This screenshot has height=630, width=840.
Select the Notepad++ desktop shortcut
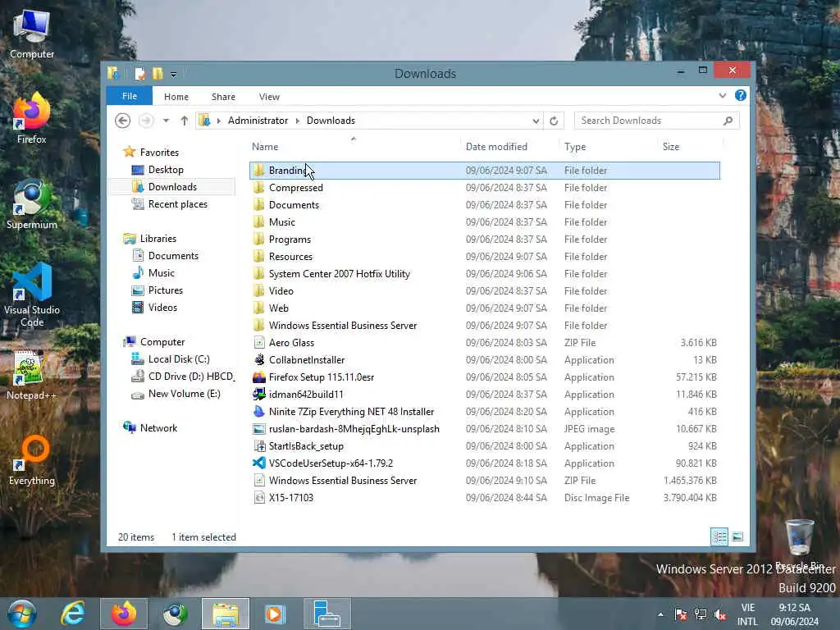[32, 375]
